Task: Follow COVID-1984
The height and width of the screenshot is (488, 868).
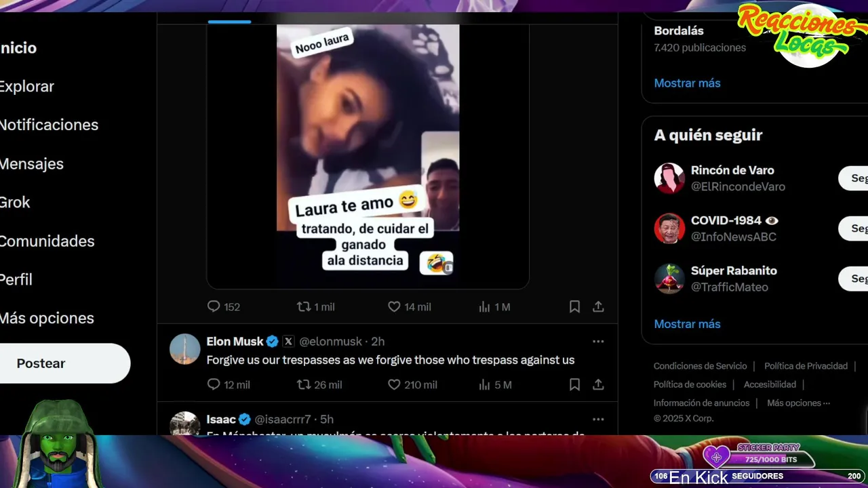Action: [853, 228]
